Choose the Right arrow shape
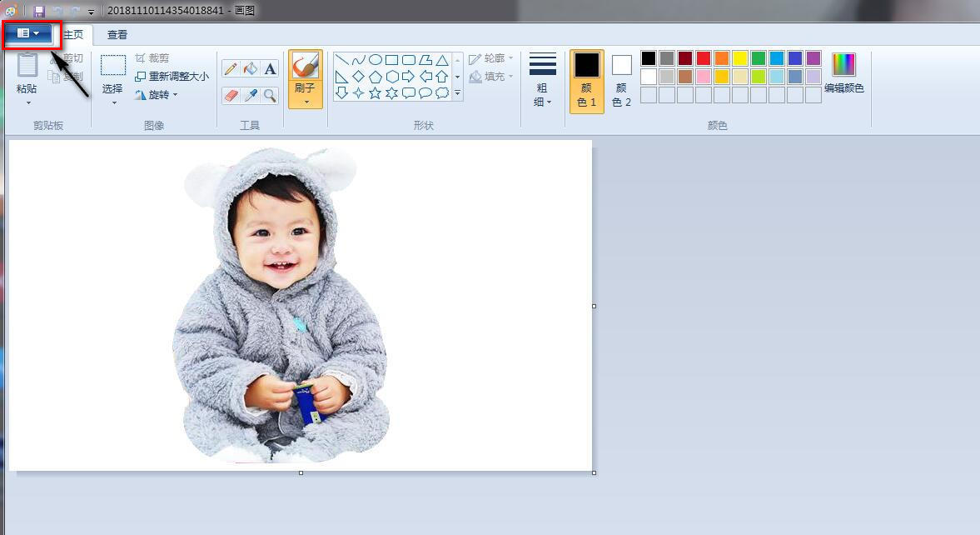 tap(409, 77)
